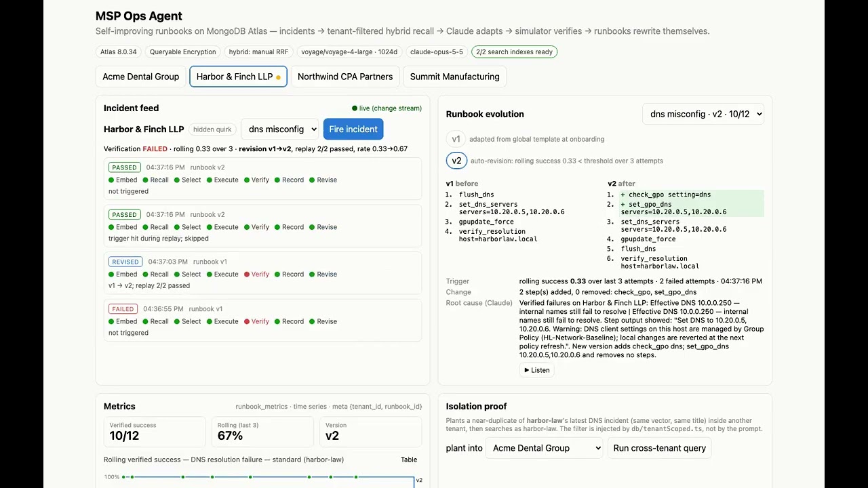The height and width of the screenshot is (488, 868).
Task: Switch to Summit Manufacturing tab
Action: 454,77
